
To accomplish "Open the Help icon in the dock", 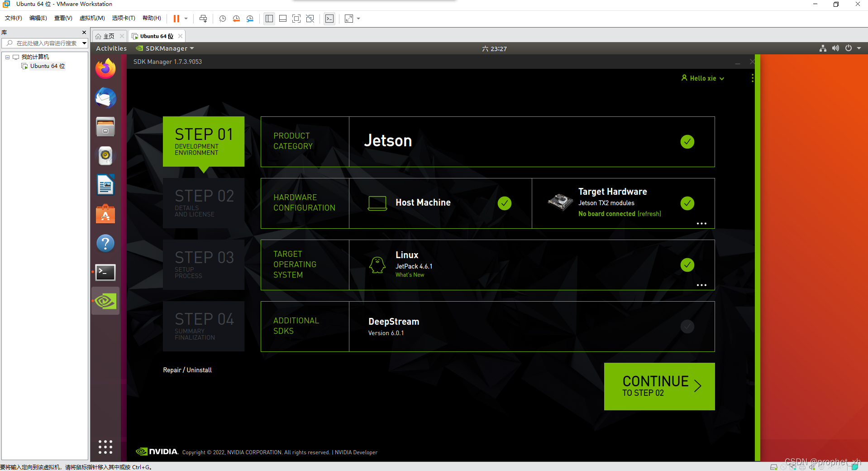I will pyautogui.click(x=105, y=243).
